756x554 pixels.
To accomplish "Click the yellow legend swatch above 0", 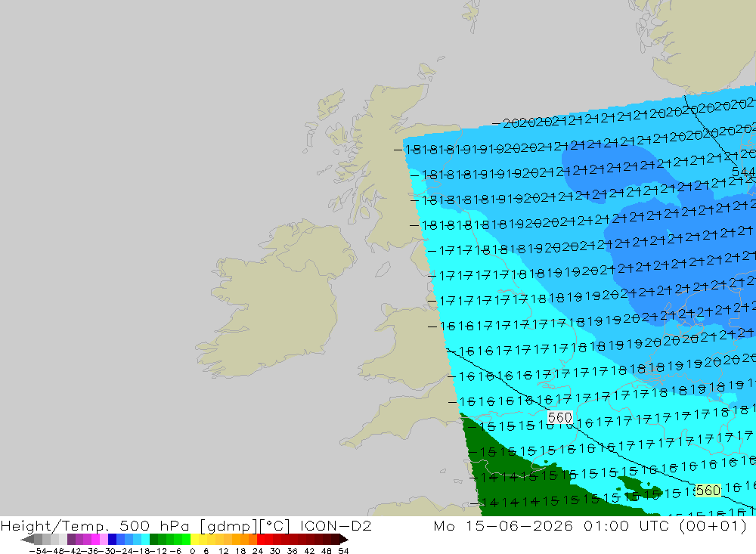I will coord(194,539).
